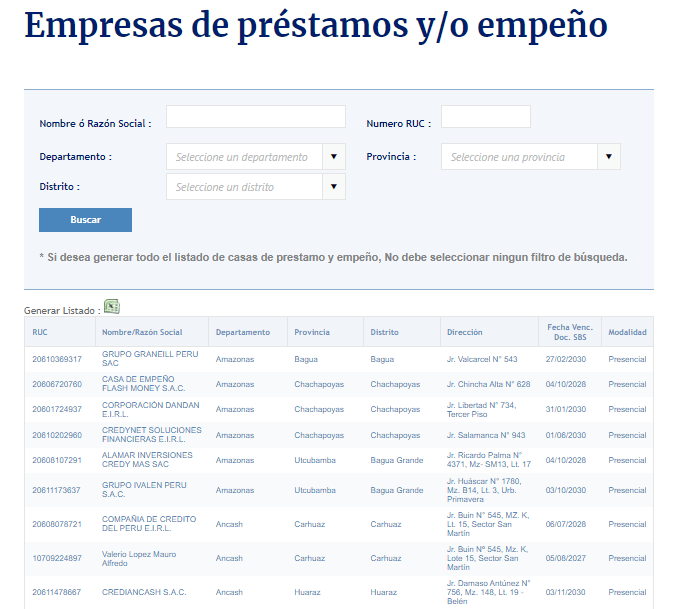
Task: Click Huaraz district cell
Action: click(384, 592)
